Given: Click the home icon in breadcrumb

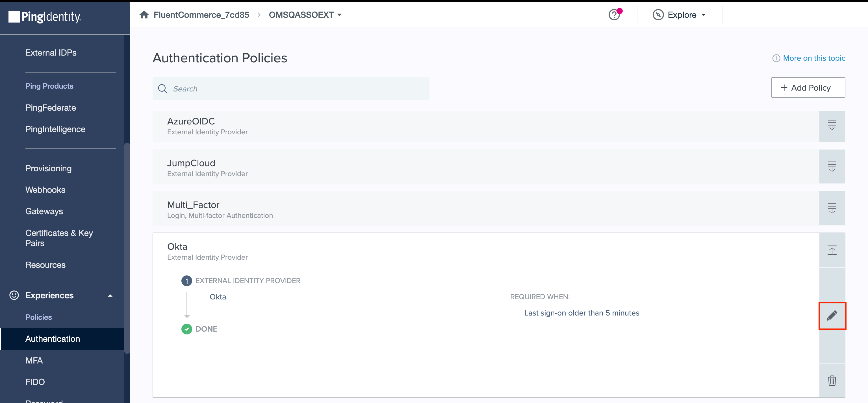Looking at the screenshot, I should [x=144, y=15].
